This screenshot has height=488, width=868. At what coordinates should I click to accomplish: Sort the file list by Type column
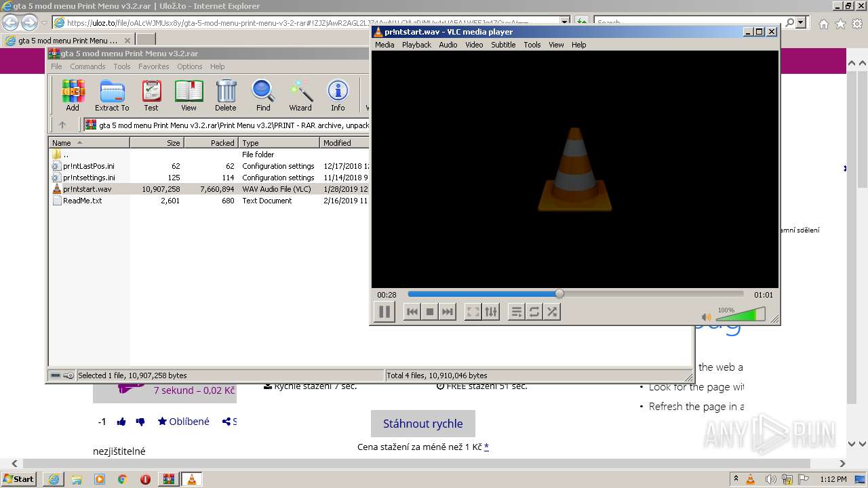(279, 143)
